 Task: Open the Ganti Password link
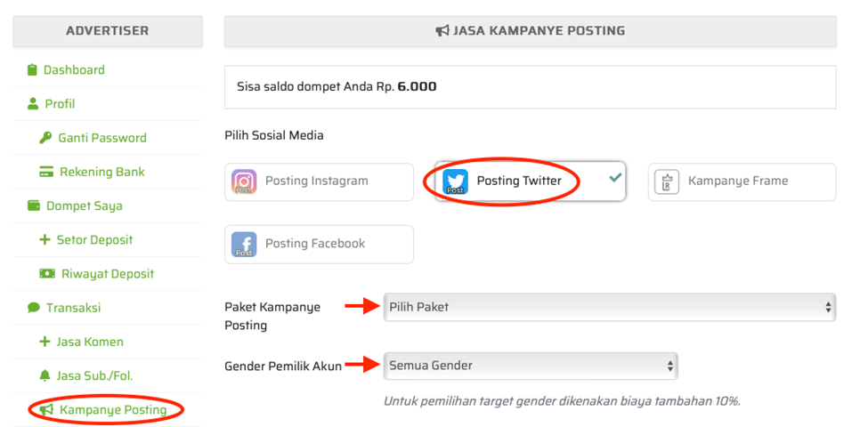[x=102, y=138]
